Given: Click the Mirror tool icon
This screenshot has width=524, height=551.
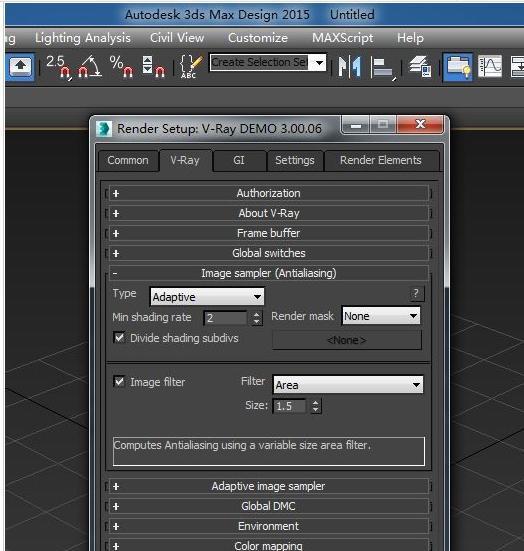Looking at the screenshot, I should coord(349,66).
